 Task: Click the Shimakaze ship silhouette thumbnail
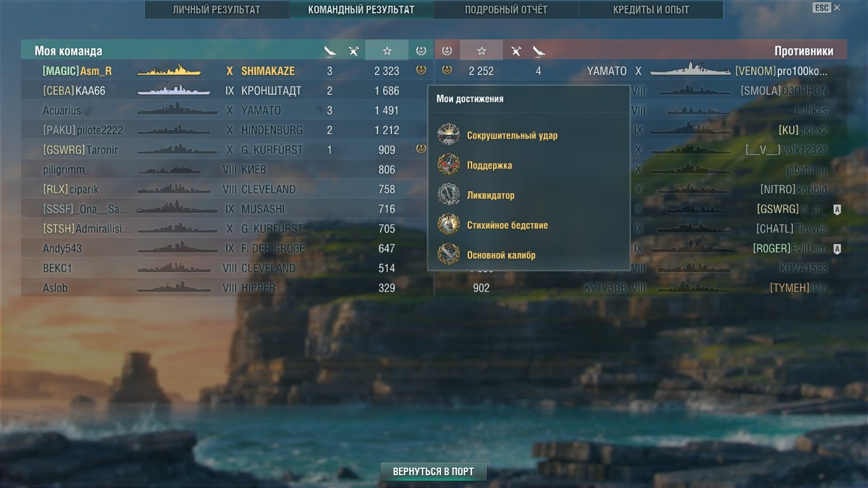click(169, 71)
